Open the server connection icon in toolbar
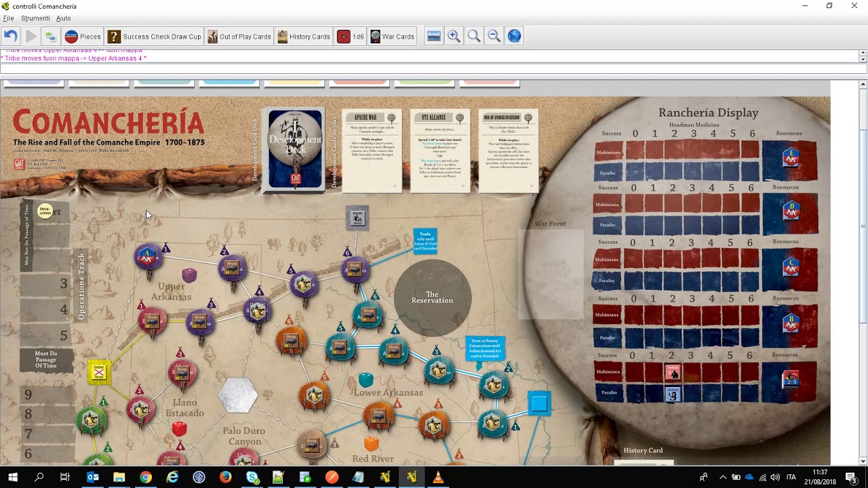This screenshot has width=868, height=488. (x=50, y=37)
